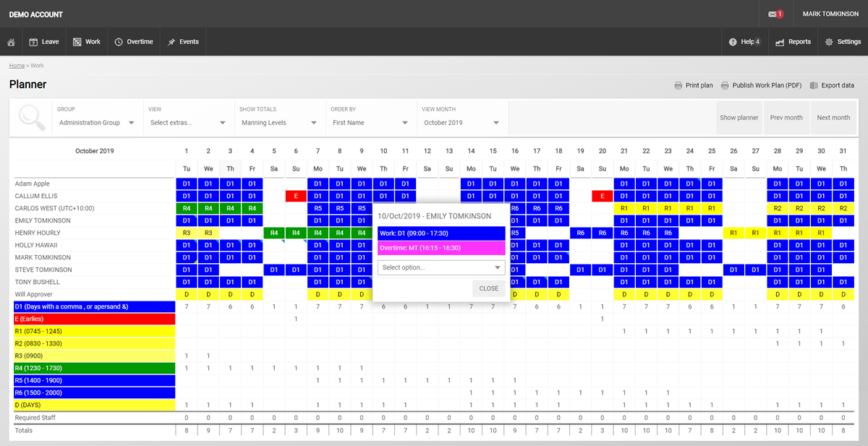Open the mail notifications envelope icon
This screenshot has height=446, width=868.
click(x=773, y=14)
